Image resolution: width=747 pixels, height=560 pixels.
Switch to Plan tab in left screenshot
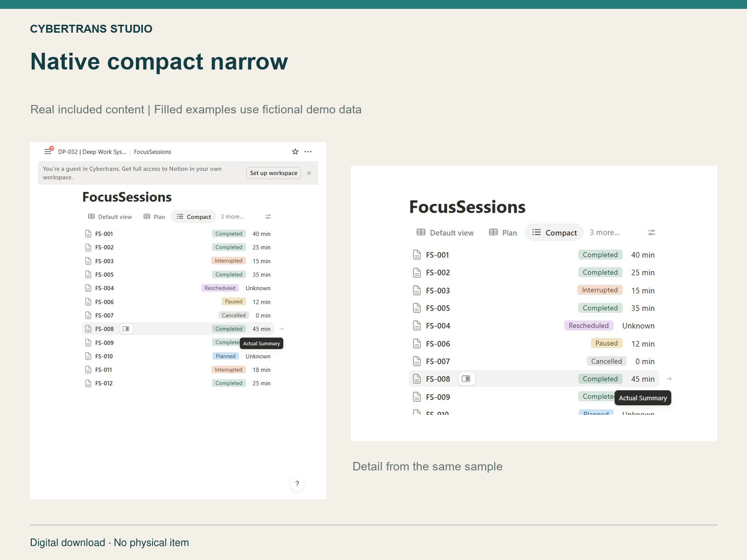[x=155, y=217]
